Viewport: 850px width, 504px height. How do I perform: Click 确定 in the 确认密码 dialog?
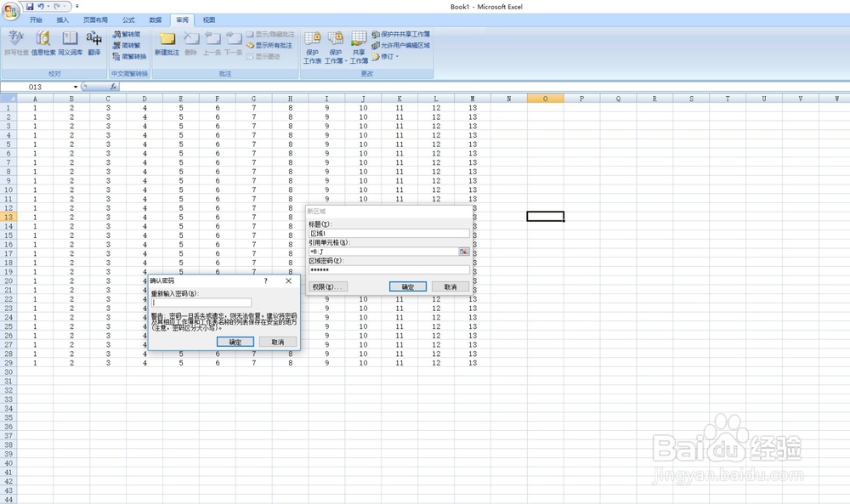point(235,342)
